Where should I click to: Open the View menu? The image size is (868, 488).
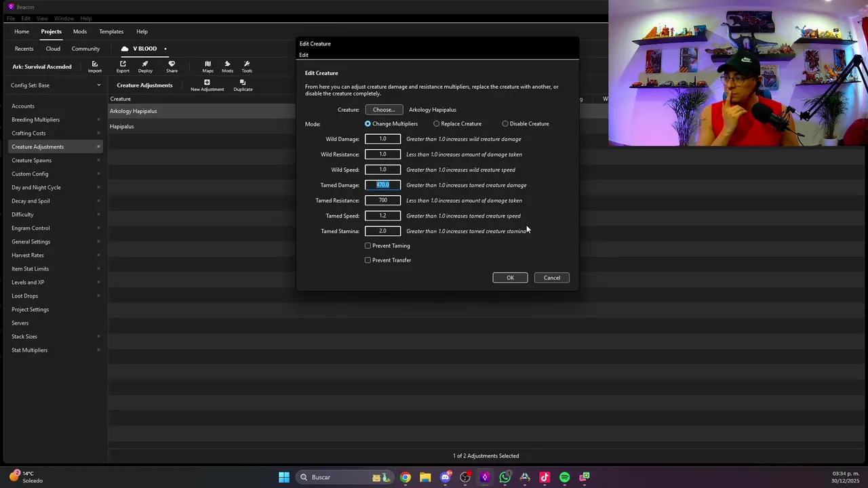pyautogui.click(x=42, y=18)
